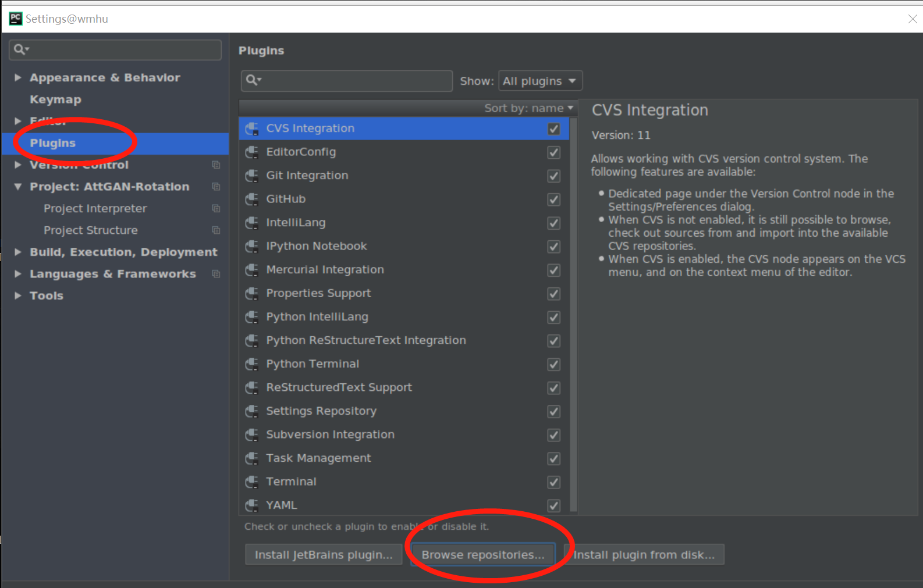Click the project-level icon beside Project Interpreter

216,209
